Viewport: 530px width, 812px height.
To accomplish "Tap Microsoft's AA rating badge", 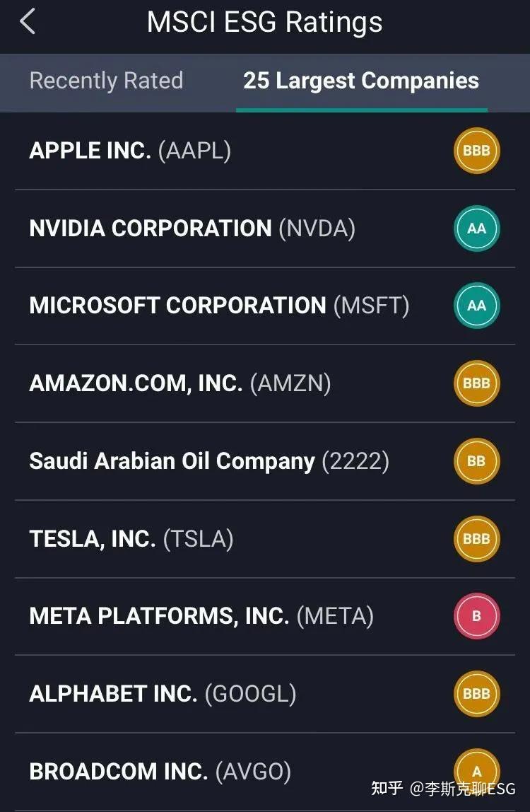I will tap(476, 306).
